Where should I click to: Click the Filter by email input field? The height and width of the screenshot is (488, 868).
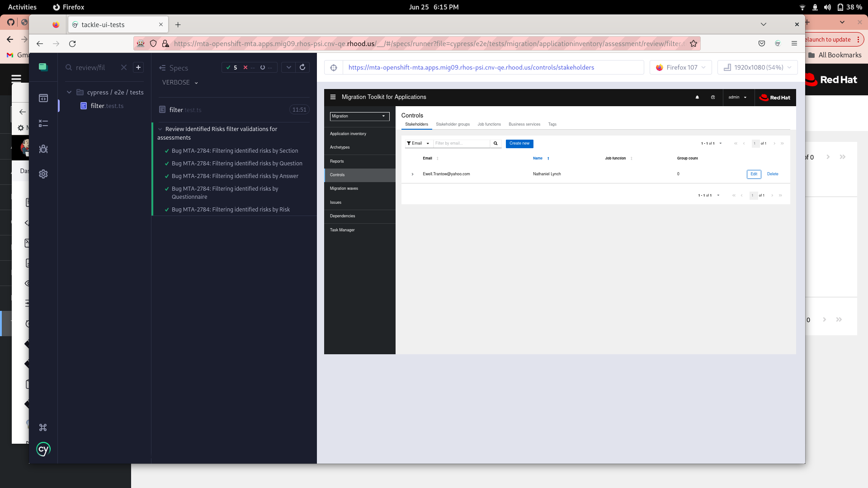coord(461,144)
